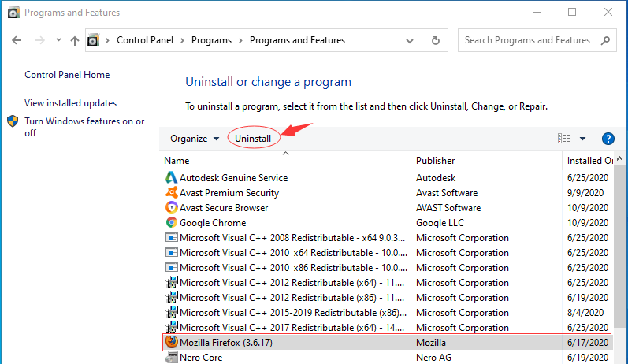Open Control Panel Home
Viewport: 628px width, 364px height.
click(67, 75)
